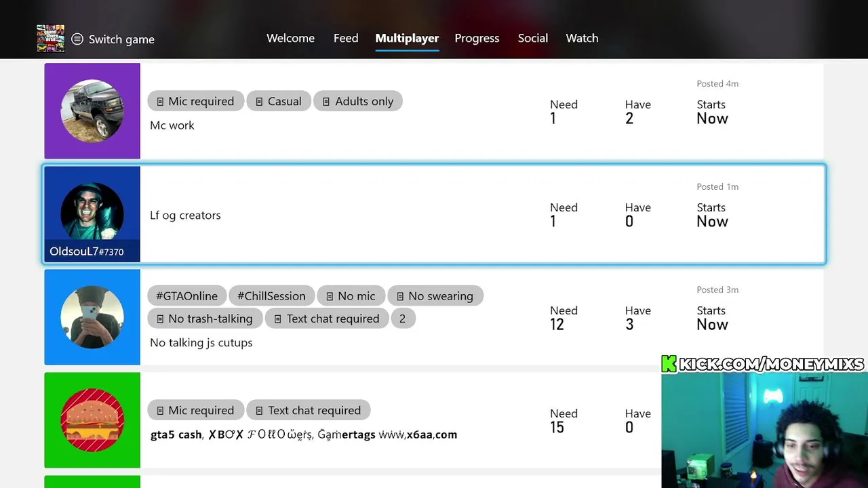Click Posted 1m timestamp
868x488 pixels.
click(x=717, y=186)
